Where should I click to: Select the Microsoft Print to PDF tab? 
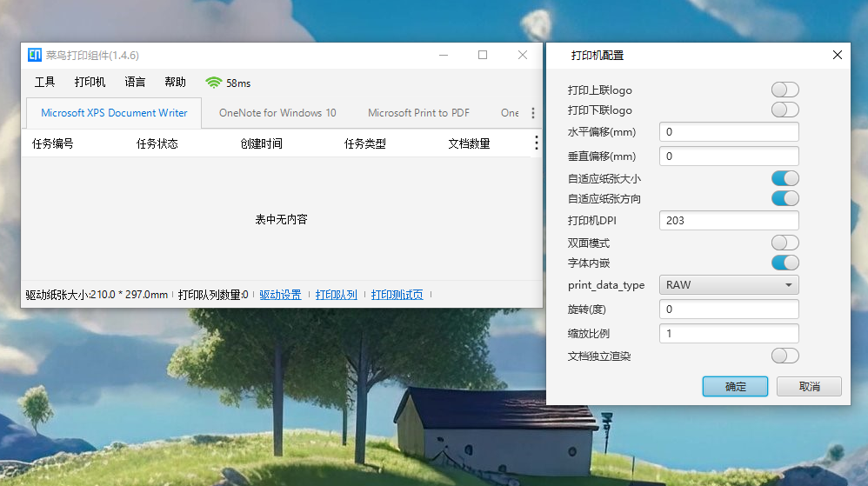[x=418, y=113]
